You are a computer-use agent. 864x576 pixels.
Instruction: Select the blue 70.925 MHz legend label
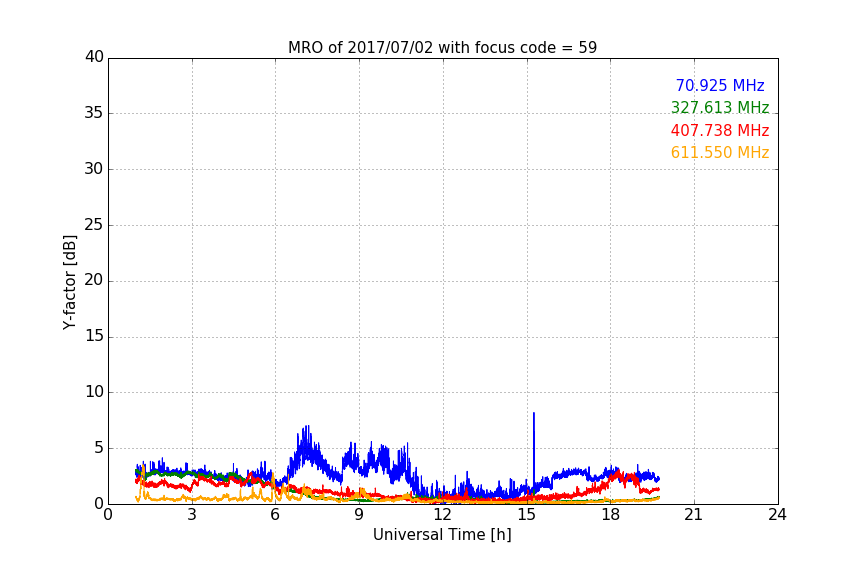pos(720,85)
